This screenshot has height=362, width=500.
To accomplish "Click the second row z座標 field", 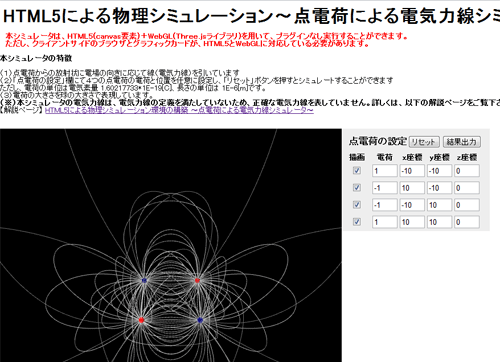I will click(x=467, y=188).
